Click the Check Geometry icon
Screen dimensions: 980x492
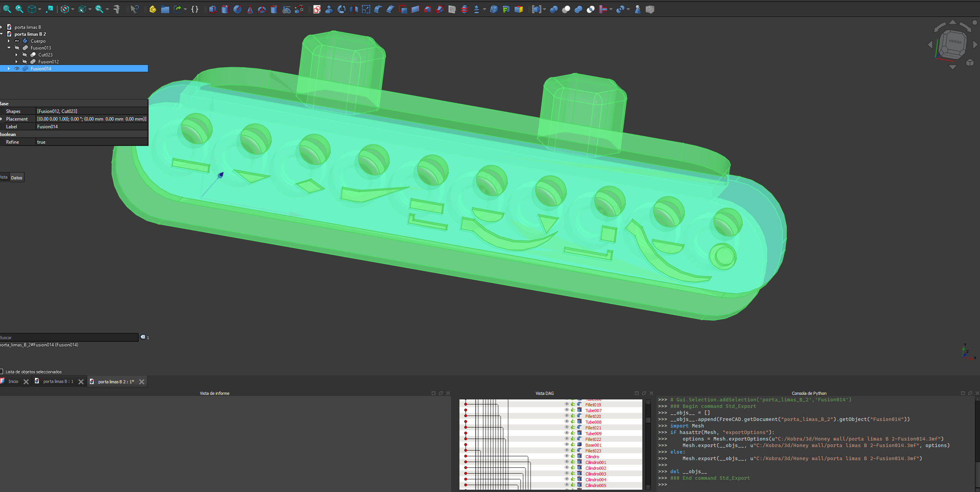pos(638,9)
